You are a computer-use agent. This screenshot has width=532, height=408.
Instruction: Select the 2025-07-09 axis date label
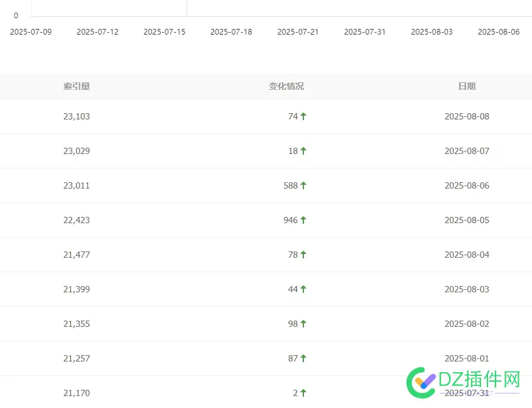click(x=31, y=31)
